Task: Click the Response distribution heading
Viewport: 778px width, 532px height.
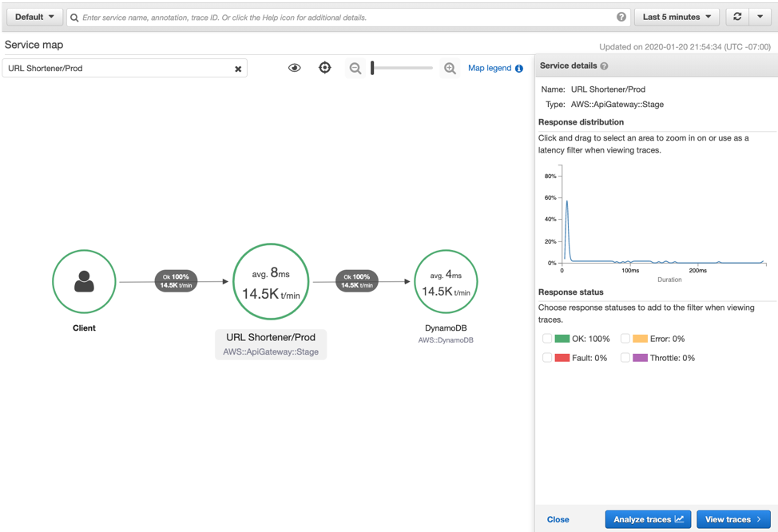Action: point(581,122)
